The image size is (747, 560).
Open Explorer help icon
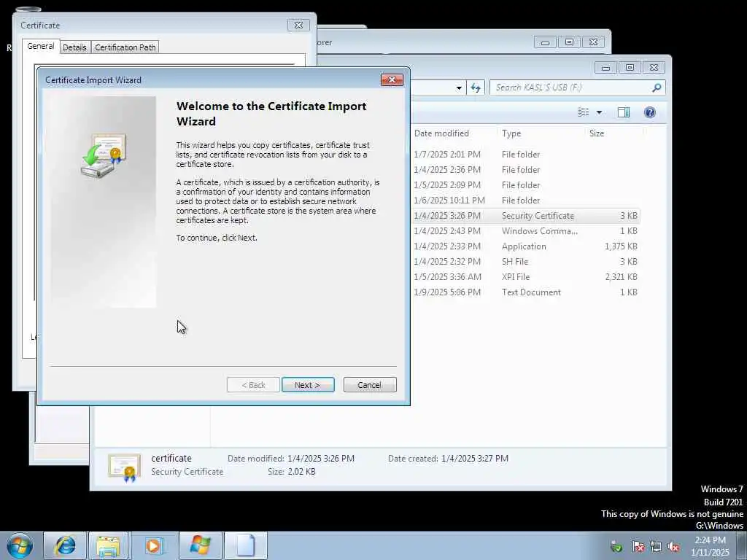(x=650, y=112)
